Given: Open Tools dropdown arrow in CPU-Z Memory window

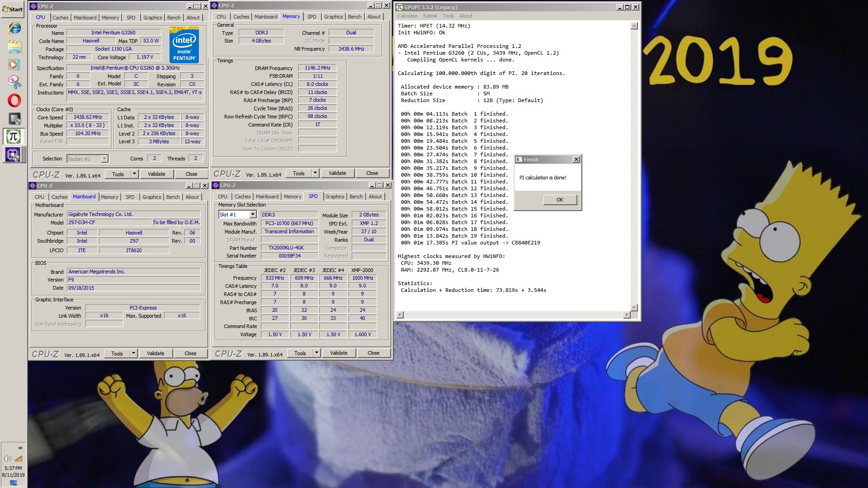Looking at the screenshot, I should (x=315, y=173).
